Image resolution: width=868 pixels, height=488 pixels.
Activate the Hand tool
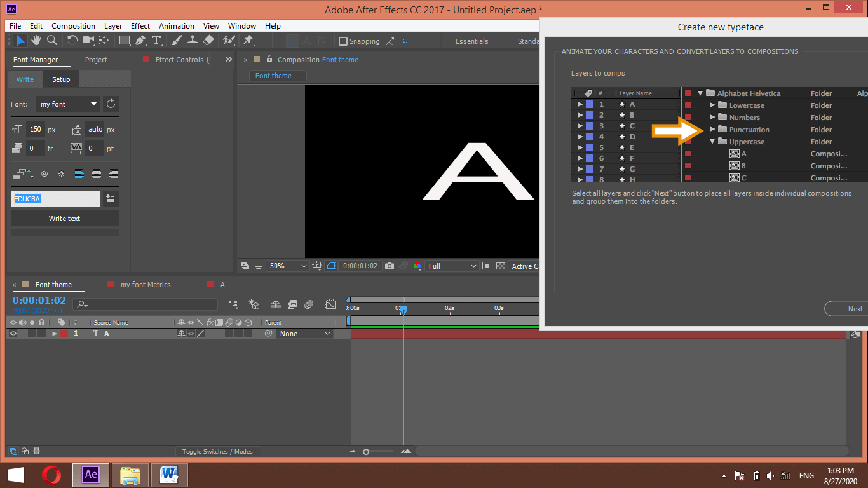pos(36,40)
